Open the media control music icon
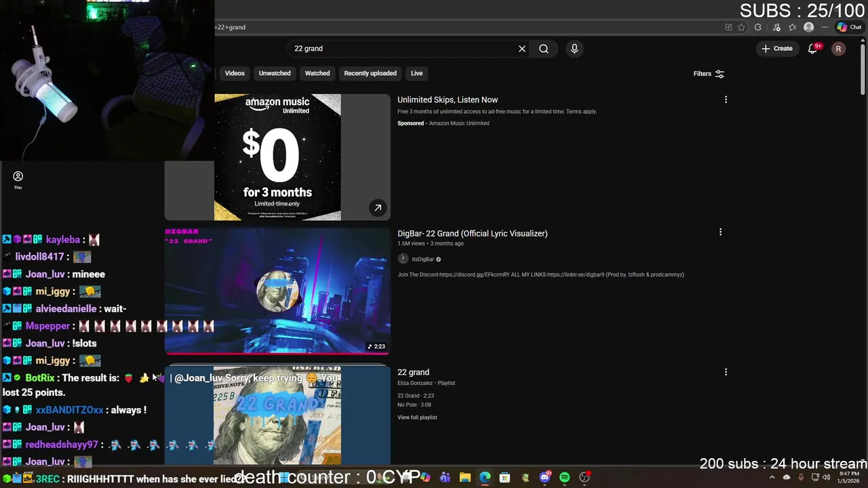 (x=776, y=27)
